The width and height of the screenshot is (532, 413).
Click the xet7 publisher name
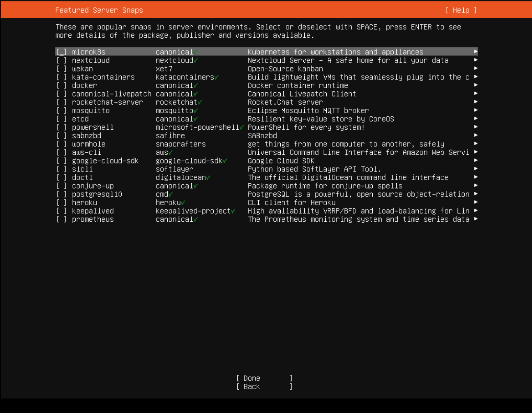[164, 69]
